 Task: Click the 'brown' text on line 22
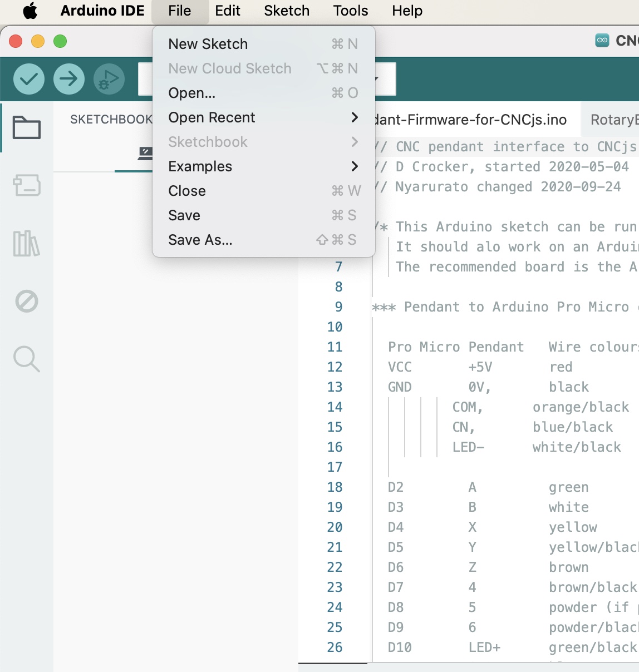point(568,567)
